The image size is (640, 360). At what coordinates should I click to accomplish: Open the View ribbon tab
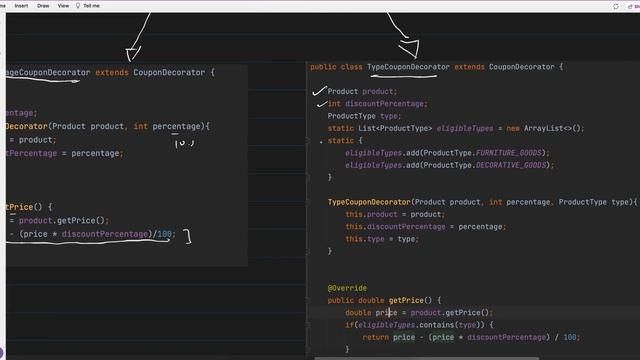63,6
